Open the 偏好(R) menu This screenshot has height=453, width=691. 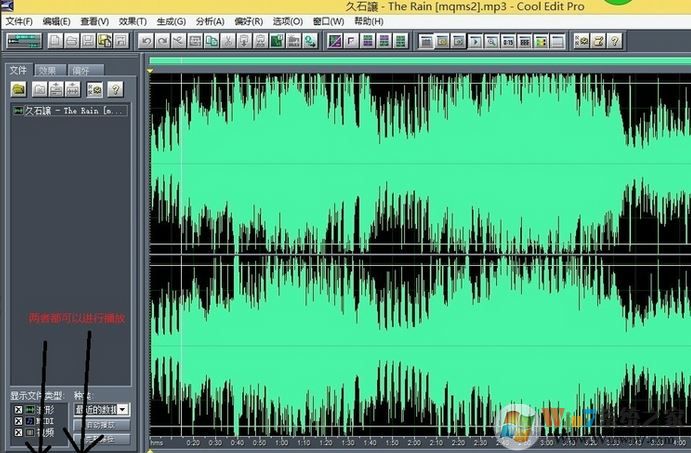click(249, 22)
